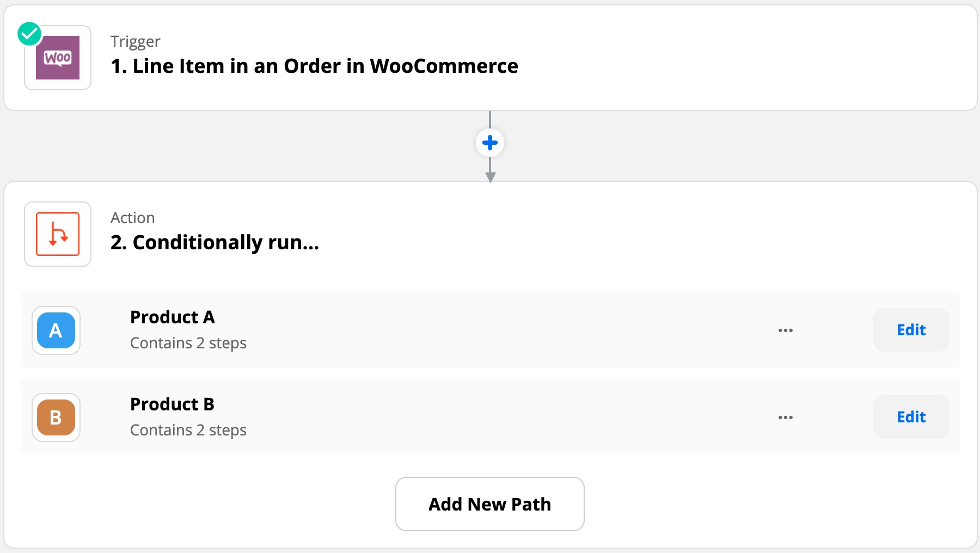Add a step with the plus button
The width and height of the screenshot is (980, 553).
coord(490,143)
